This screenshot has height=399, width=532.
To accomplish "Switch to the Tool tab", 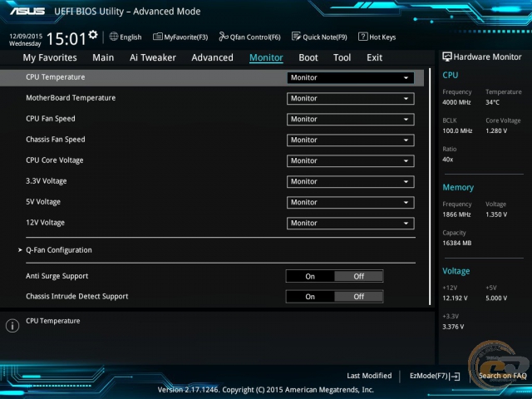I will click(x=342, y=57).
